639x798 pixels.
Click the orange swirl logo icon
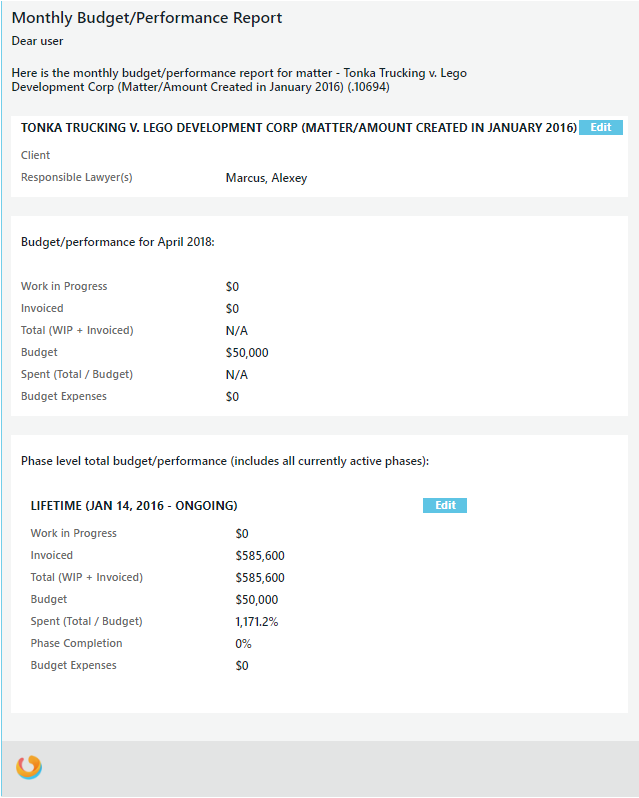[29, 767]
